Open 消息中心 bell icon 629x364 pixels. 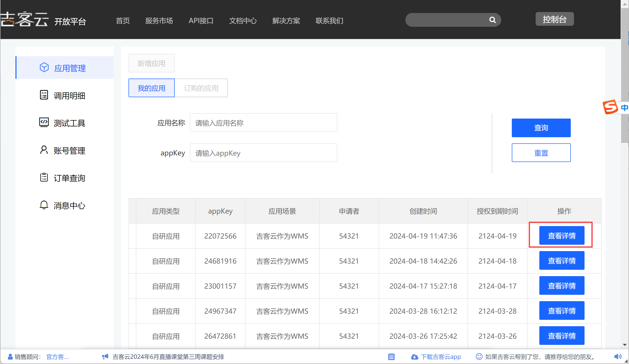coord(44,205)
